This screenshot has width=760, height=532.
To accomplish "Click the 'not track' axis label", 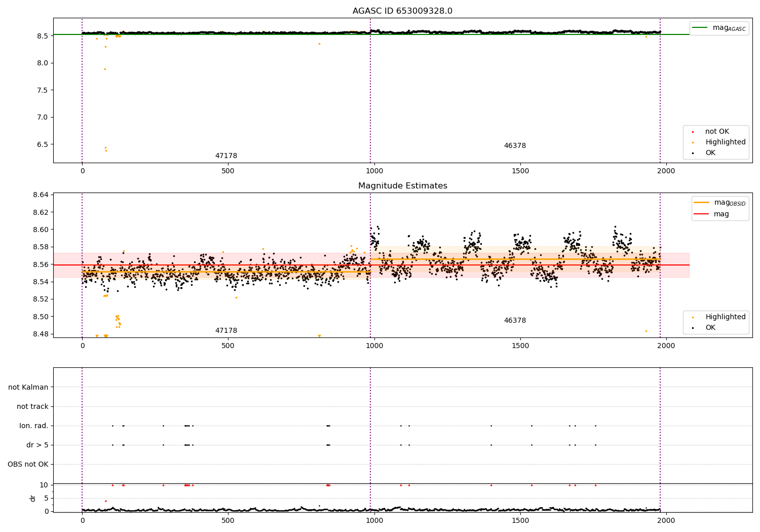I will click(32, 407).
